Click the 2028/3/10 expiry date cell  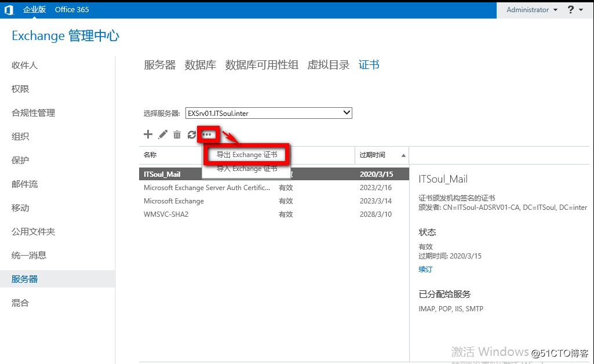pyautogui.click(x=376, y=214)
